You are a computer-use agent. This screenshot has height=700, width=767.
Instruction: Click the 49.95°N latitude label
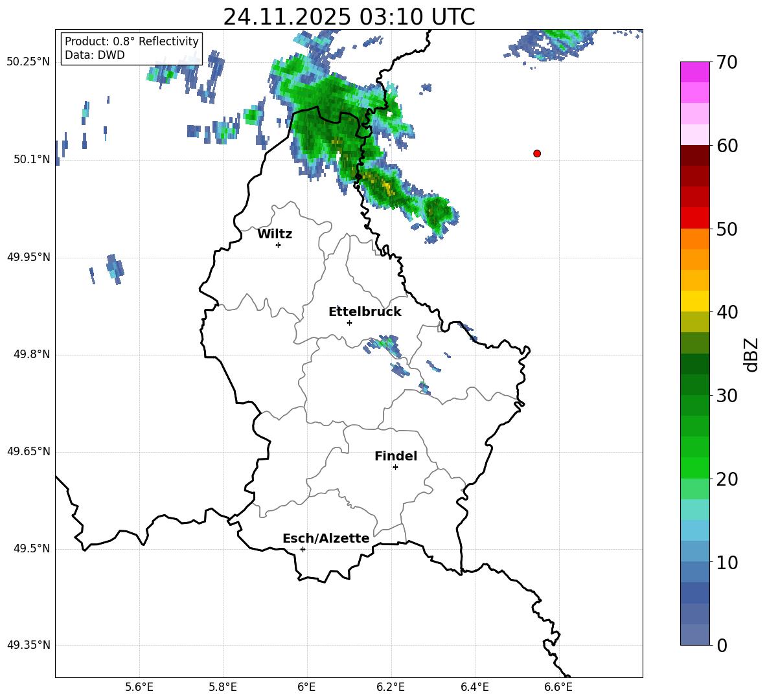pyautogui.click(x=29, y=257)
